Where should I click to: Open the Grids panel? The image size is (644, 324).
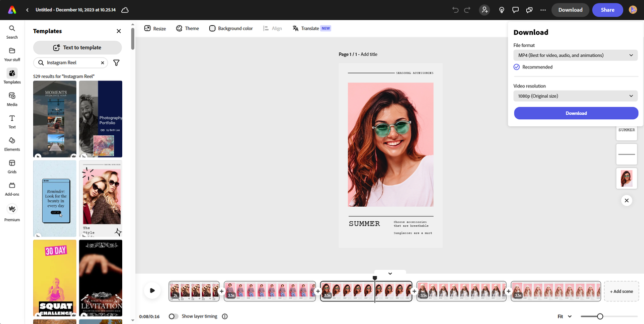(12, 166)
